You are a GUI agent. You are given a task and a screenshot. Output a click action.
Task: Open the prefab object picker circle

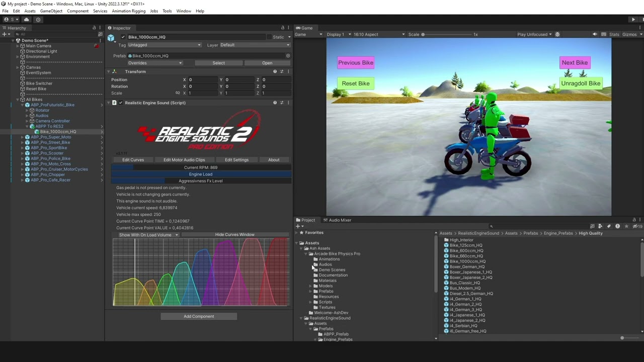[x=288, y=56]
